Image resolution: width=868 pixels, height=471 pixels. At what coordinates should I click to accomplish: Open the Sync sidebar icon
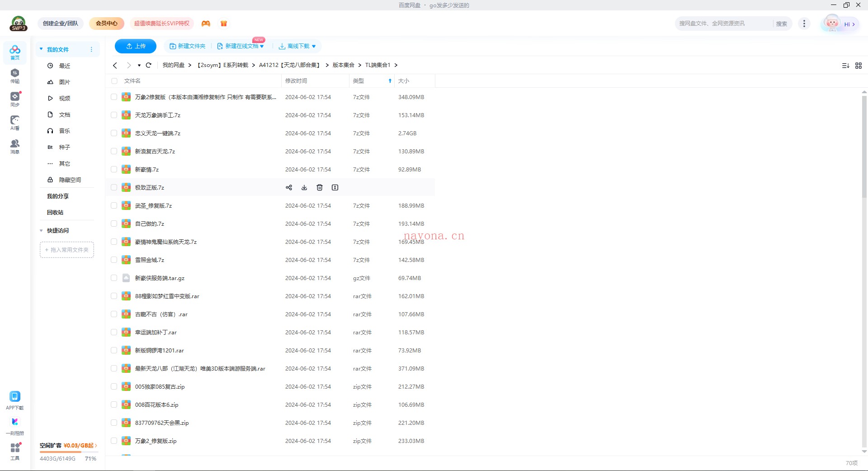[15, 99]
